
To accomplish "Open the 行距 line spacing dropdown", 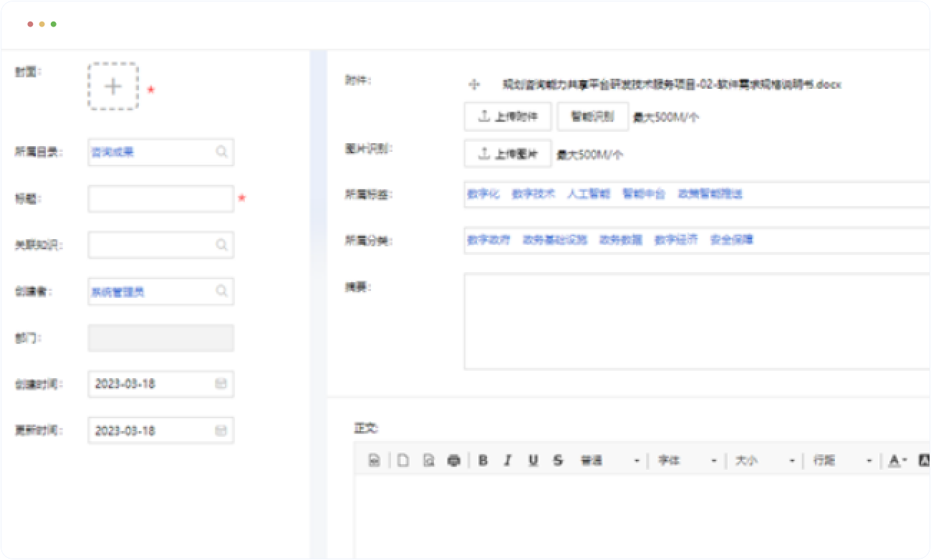I will click(x=842, y=460).
